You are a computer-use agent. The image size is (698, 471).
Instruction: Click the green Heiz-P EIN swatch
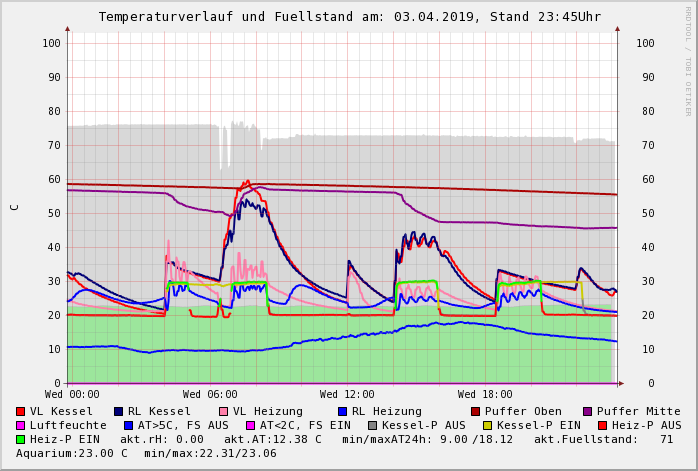click(21, 439)
